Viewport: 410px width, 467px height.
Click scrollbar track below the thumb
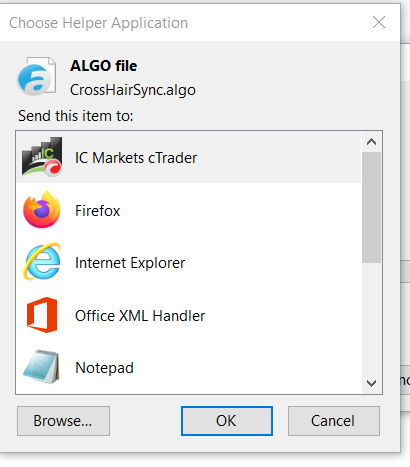tap(371, 318)
